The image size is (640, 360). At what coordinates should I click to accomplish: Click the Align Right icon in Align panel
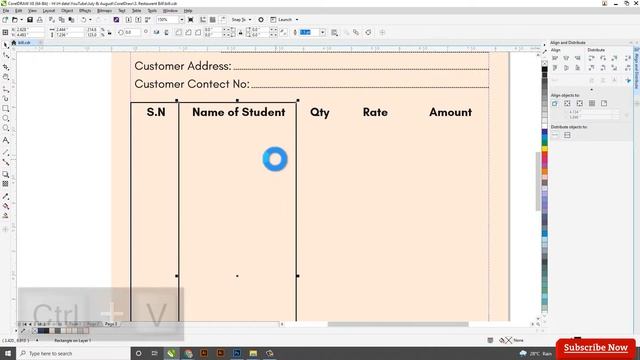(577, 58)
